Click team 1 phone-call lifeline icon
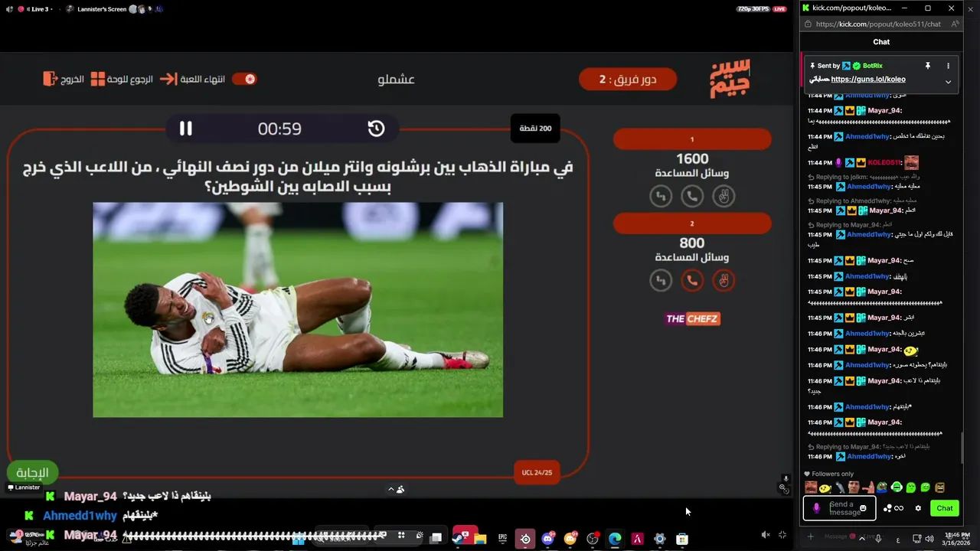This screenshot has width=980, height=551. (x=692, y=197)
